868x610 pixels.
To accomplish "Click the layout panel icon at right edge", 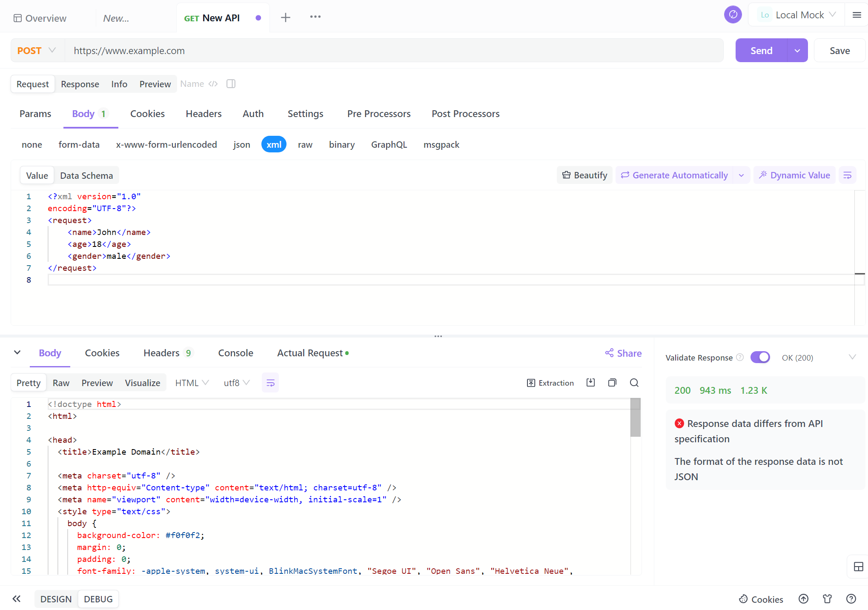I will 859,567.
